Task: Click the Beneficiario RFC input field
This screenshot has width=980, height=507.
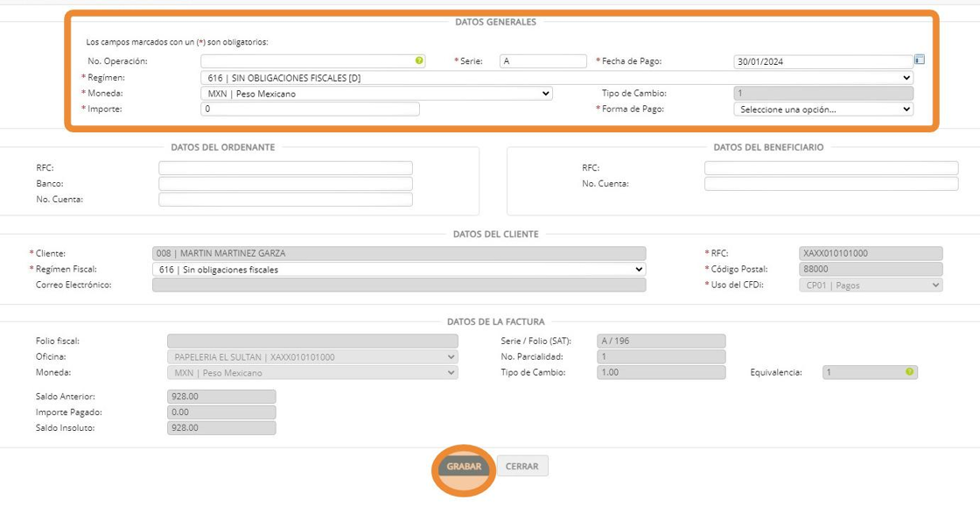Action: pos(831,168)
